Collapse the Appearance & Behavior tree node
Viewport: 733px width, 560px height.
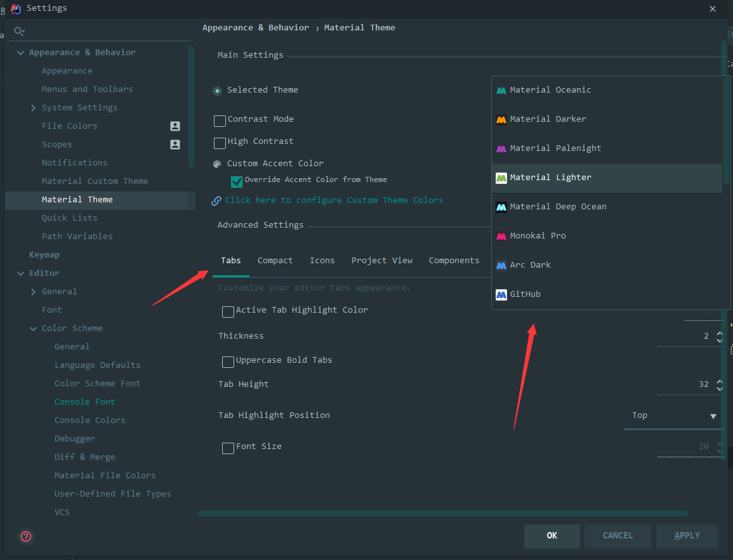click(20, 52)
